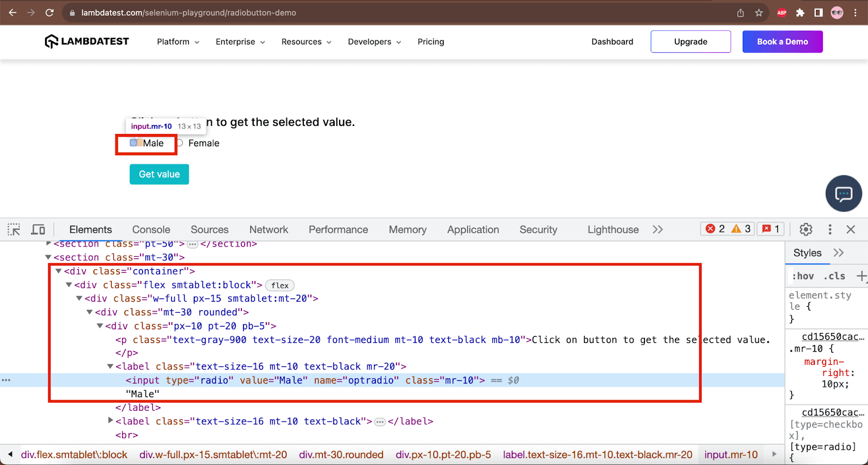Go back with the browser back arrow

pyautogui.click(x=12, y=12)
